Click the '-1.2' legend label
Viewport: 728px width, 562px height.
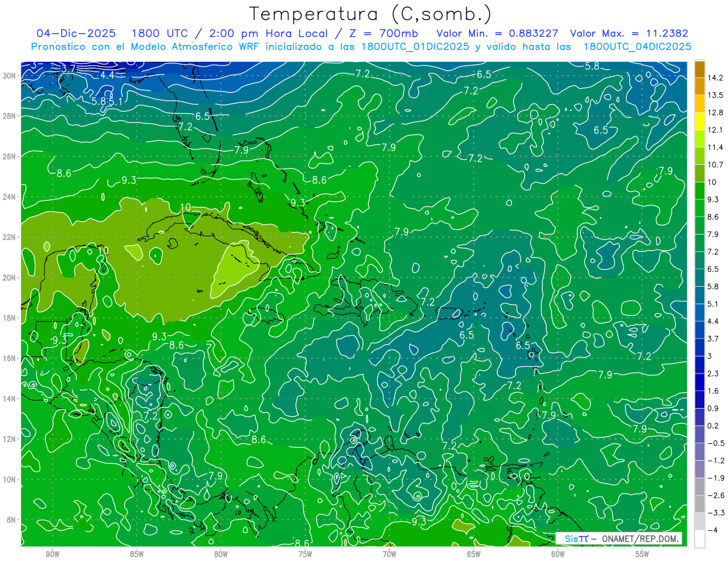click(x=715, y=461)
